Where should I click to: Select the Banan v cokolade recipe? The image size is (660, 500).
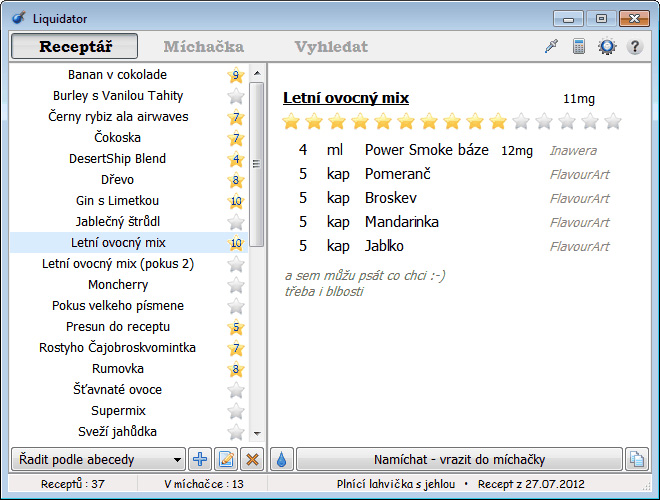coord(117,74)
